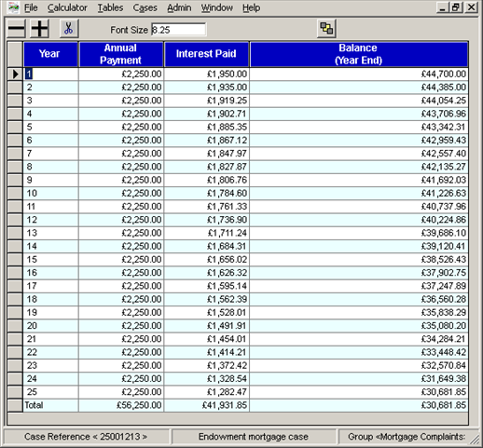The width and height of the screenshot is (483, 448).
Task: Select the row 1 arrow indicator
Action: tap(15, 75)
